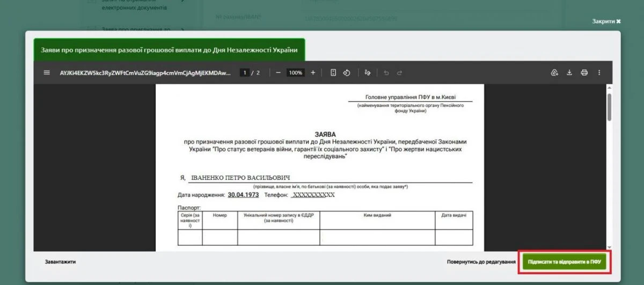Viewport: 644px width, 285px height.
Task: Save the PDF to Google Drive icon
Action: pyautogui.click(x=555, y=72)
